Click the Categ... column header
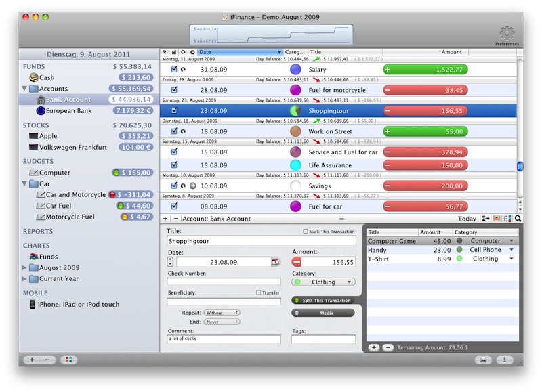This screenshot has height=392, width=542. point(295,52)
